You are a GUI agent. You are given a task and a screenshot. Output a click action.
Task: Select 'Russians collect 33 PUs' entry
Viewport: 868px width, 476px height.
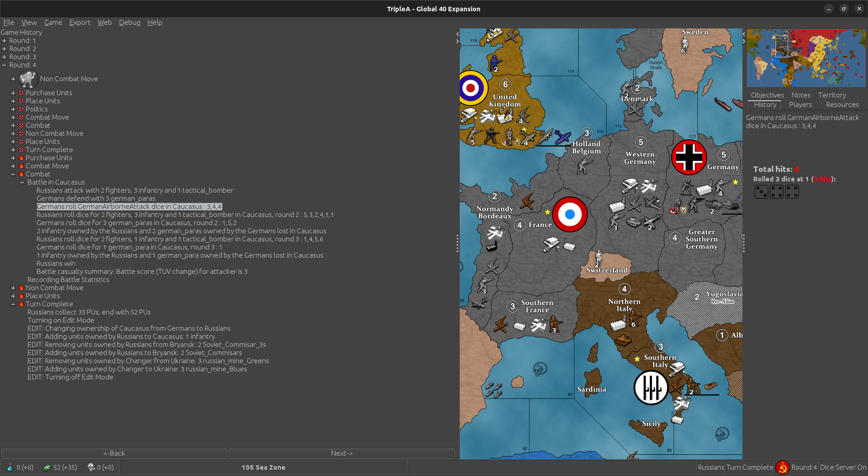pyautogui.click(x=89, y=312)
